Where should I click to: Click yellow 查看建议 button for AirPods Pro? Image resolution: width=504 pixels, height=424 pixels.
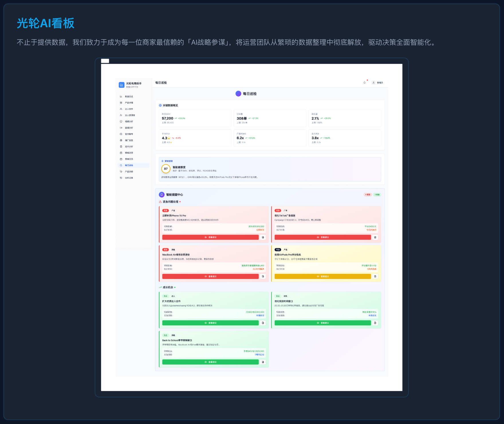(x=323, y=276)
